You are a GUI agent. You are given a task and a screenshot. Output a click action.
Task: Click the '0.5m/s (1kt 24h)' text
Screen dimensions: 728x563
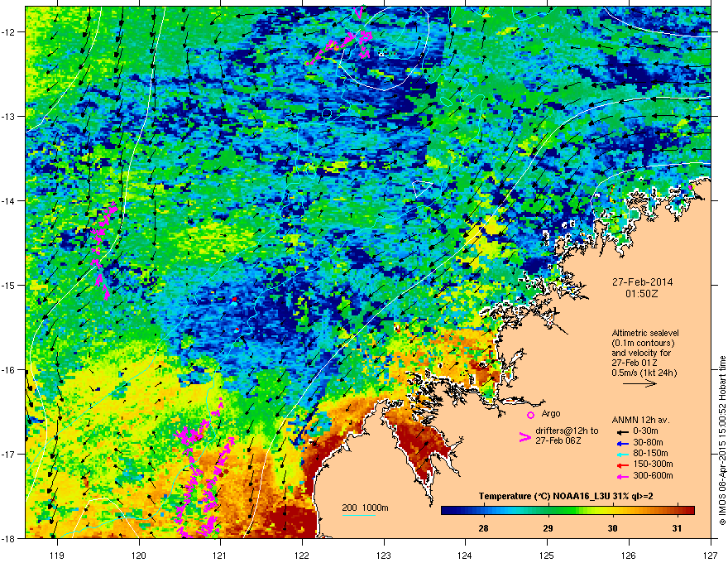point(644,373)
